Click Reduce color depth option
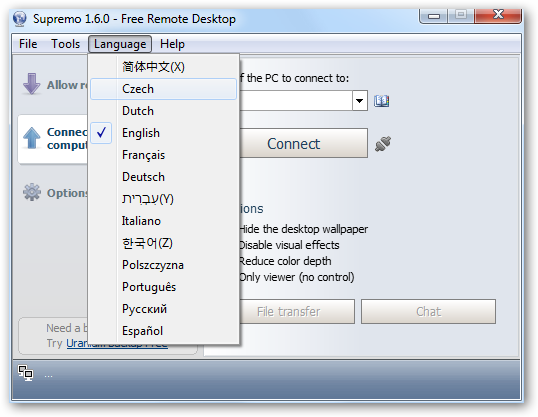 tap(285, 261)
